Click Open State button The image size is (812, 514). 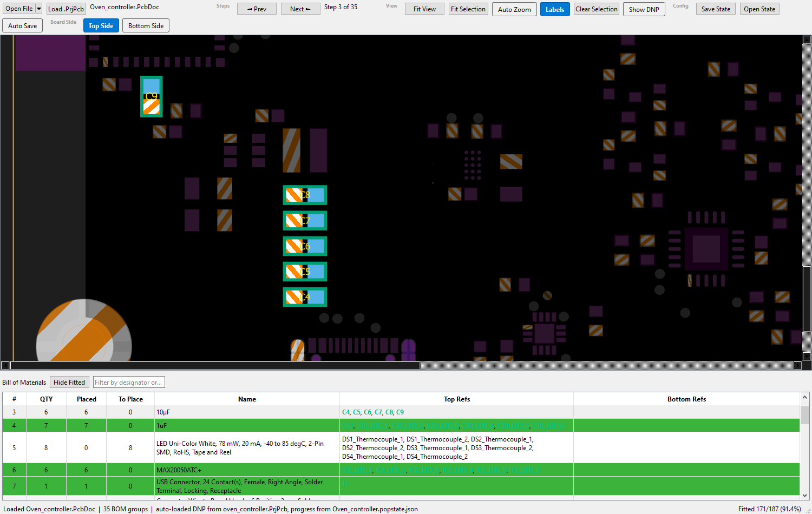[759, 9]
